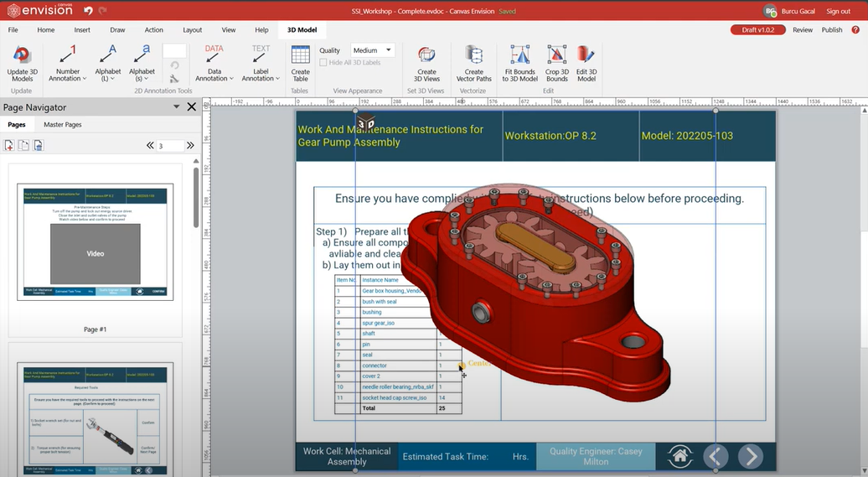Switch to the Master Pages tab

pos(63,125)
